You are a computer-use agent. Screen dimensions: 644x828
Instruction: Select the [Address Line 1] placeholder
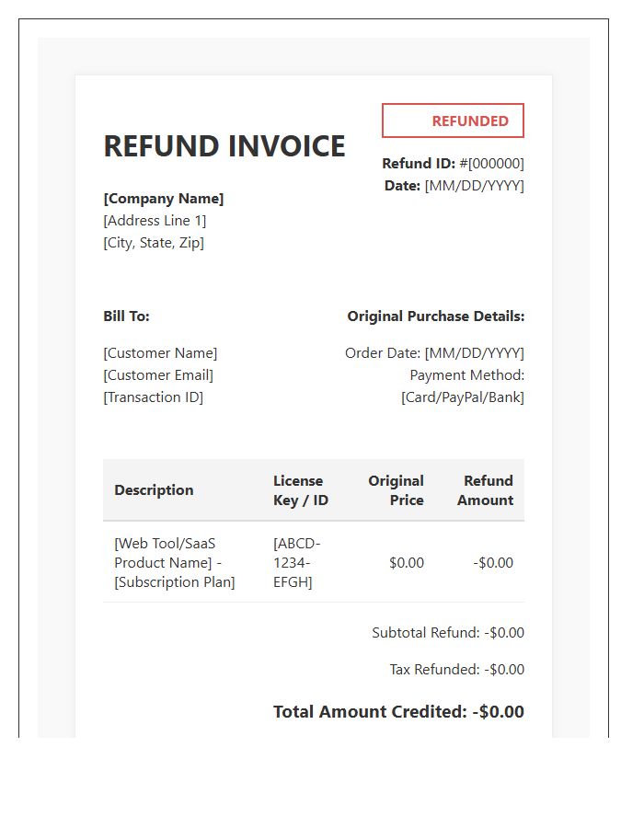click(x=155, y=221)
